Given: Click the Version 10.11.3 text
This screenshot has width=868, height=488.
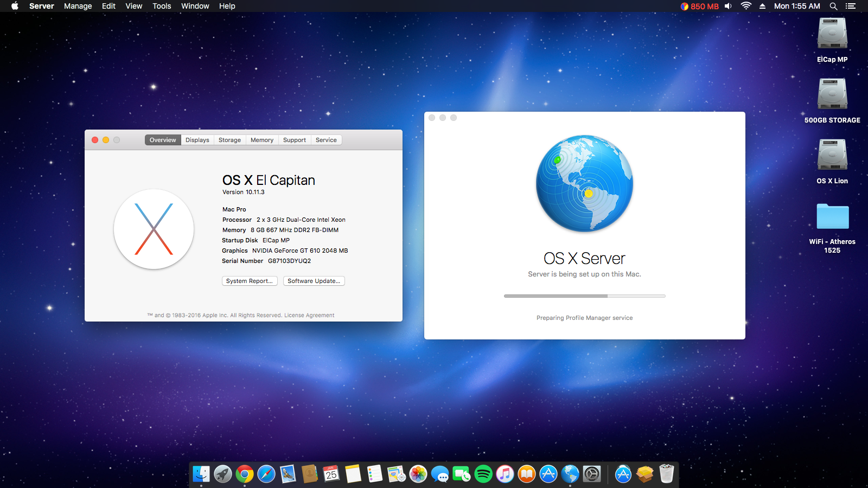Looking at the screenshot, I should (244, 192).
